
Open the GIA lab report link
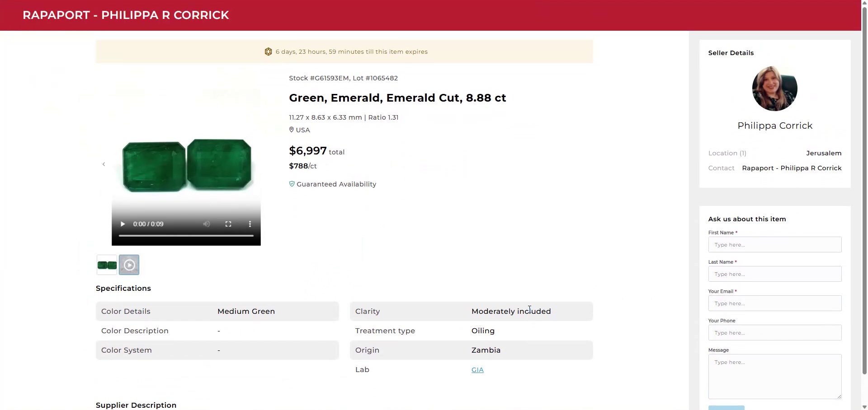tap(477, 370)
